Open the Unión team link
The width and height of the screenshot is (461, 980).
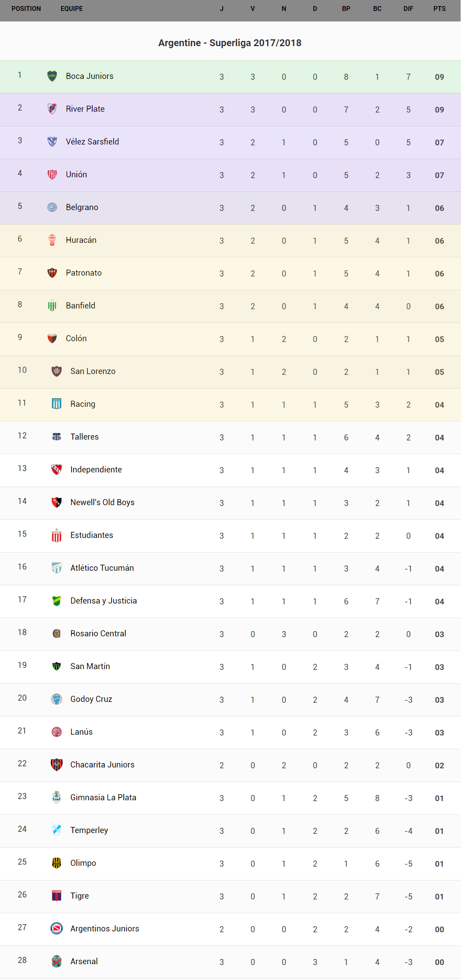coord(76,174)
